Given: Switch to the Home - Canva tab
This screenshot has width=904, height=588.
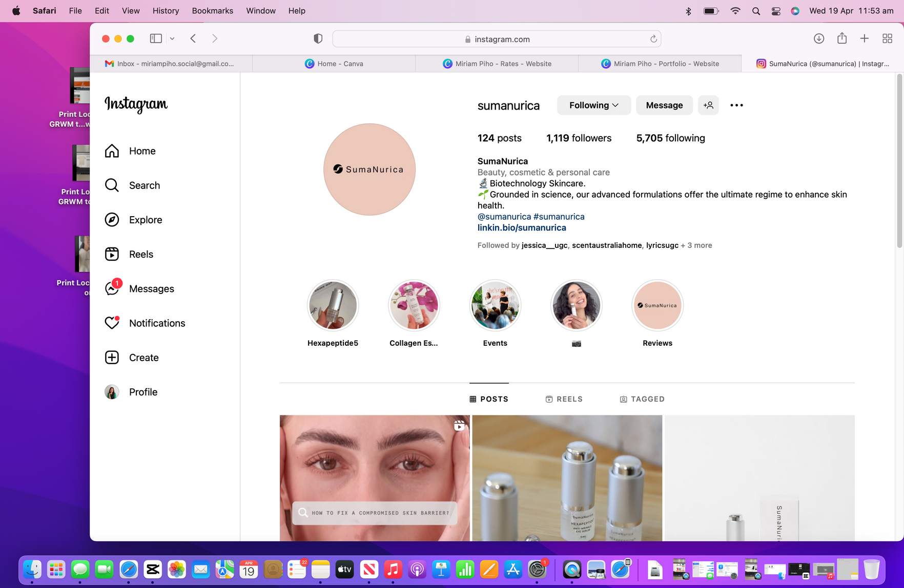Looking at the screenshot, I should click(x=334, y=64).
